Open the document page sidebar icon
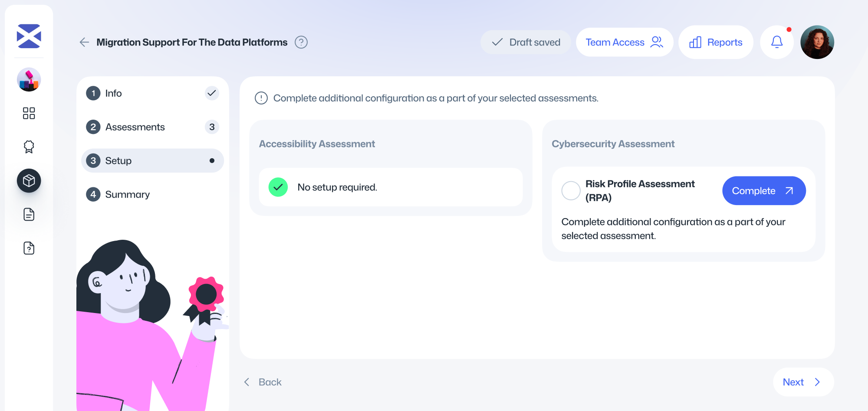The image size is (868, 411). 29,215
